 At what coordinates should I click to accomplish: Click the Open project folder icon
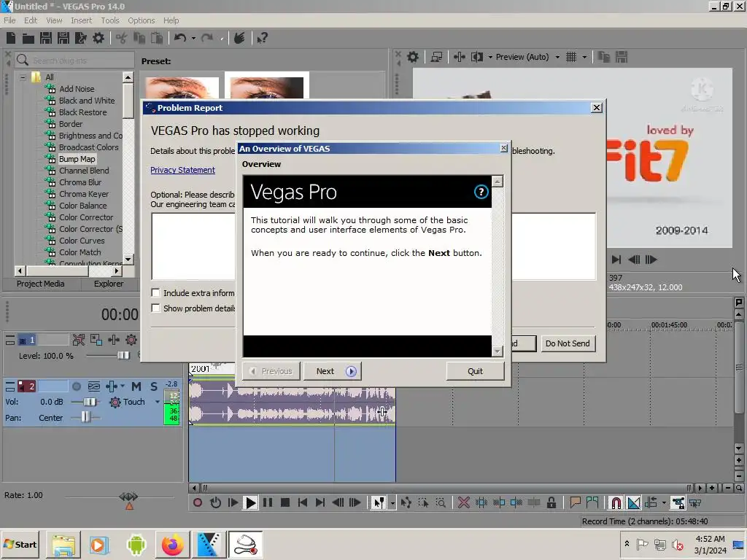click(x=28, y=38)
